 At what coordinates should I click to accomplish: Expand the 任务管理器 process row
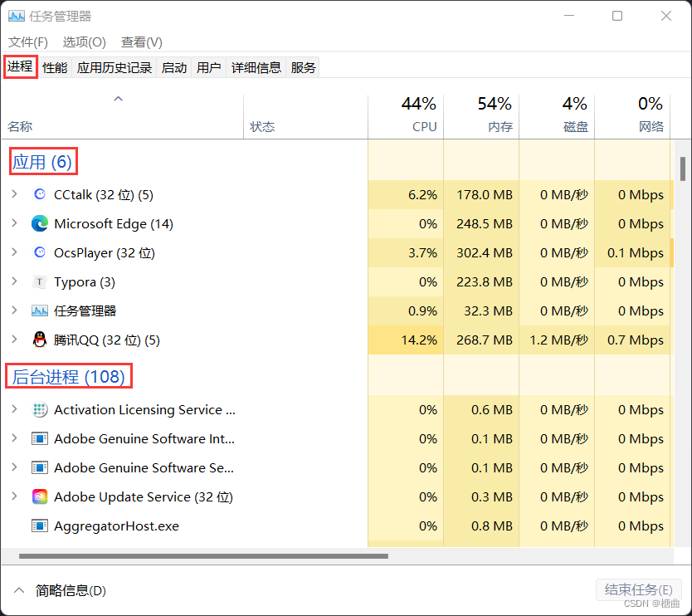point(15,310)
